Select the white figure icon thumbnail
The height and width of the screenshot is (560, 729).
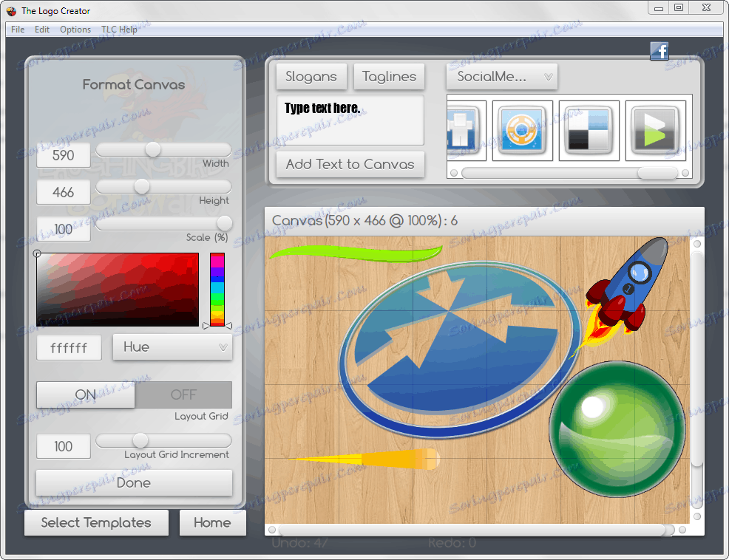[x=467, y=130]
